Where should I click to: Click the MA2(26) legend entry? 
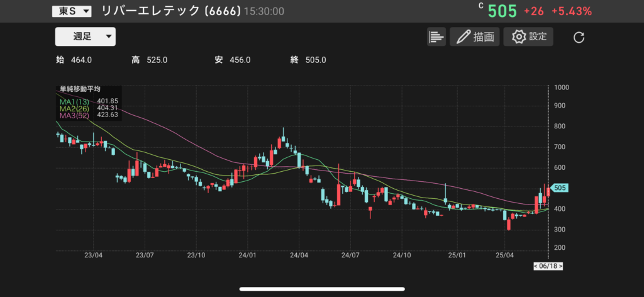pyautogui.click(x=89, y=108)
